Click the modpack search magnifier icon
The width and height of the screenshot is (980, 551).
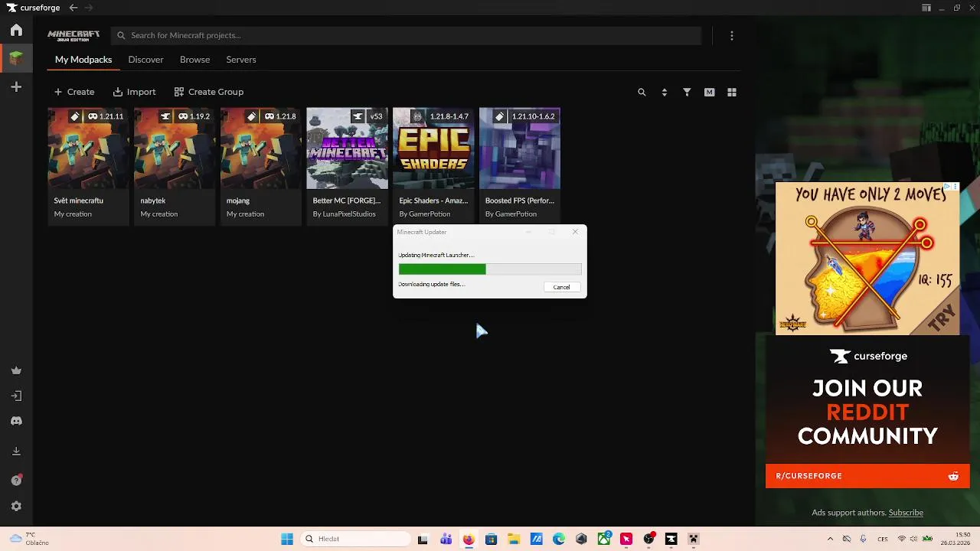[642, 92]
